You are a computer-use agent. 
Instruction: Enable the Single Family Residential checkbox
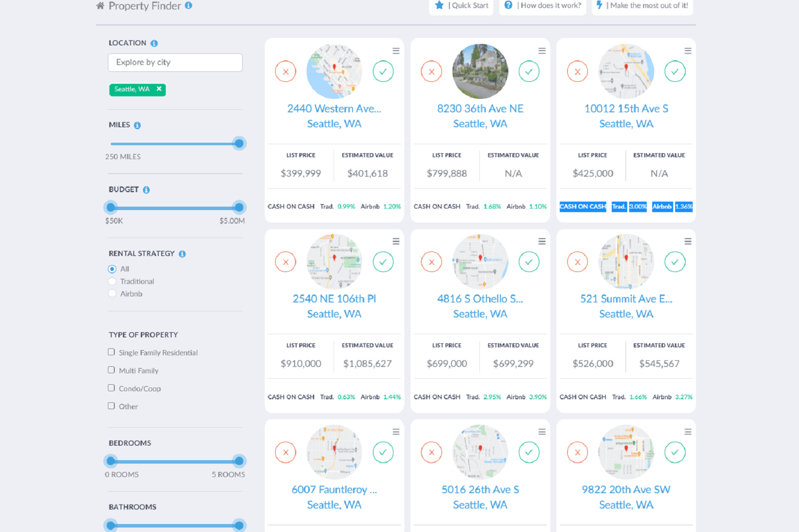pyautogui.click(x=111, y=352)
